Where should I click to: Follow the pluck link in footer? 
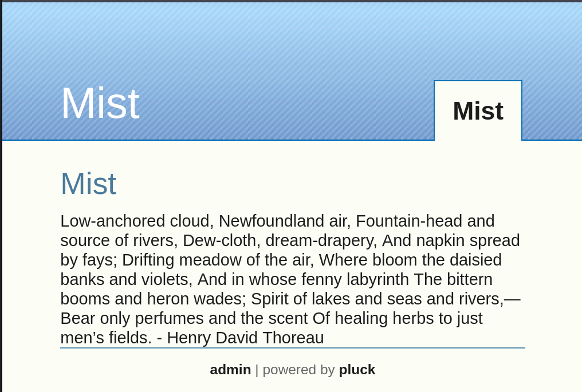pos(357,370)
